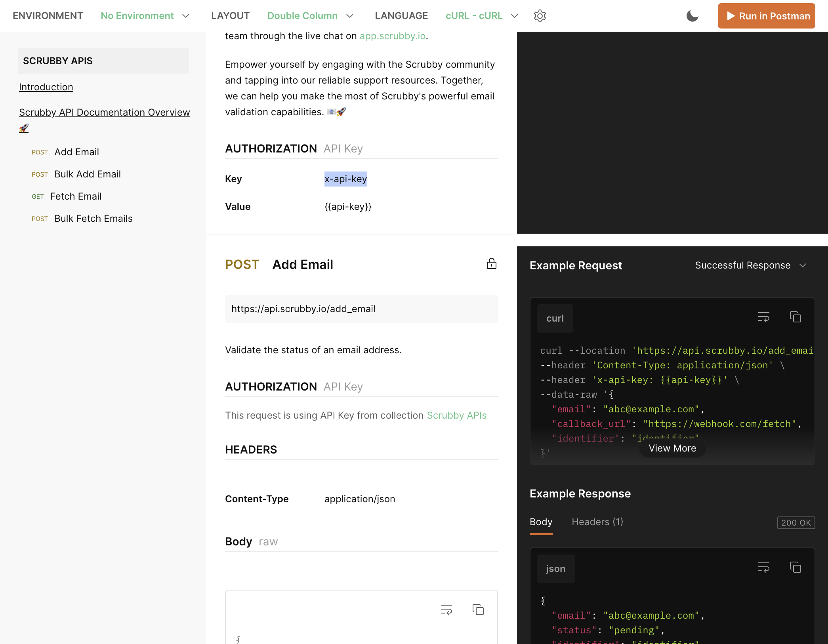The image size is (828, 644).
Task: Toggle word wrap in json response block
Action: [x=763, y=568]
